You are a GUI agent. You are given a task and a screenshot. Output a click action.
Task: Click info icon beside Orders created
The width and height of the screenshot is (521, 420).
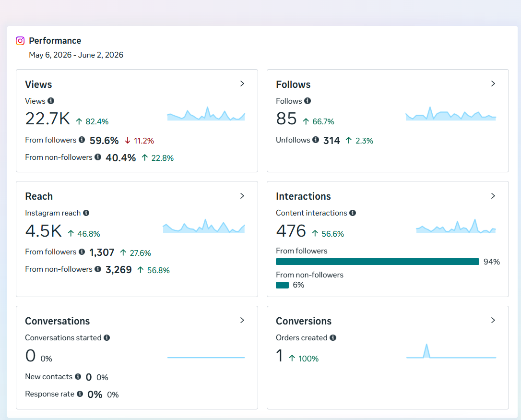(x=333, y=337)
